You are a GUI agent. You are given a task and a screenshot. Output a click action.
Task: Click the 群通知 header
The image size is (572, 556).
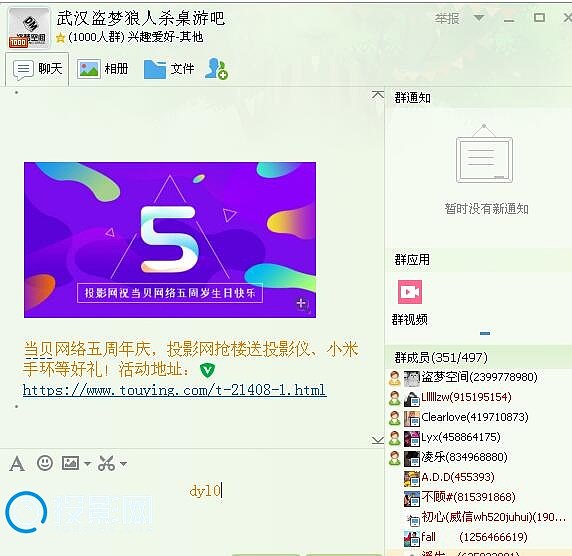(x=413, y=98)
